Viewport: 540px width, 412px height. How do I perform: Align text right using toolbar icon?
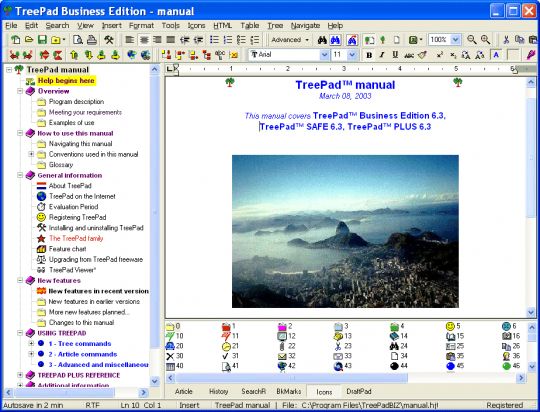click(x=157, y=40)
